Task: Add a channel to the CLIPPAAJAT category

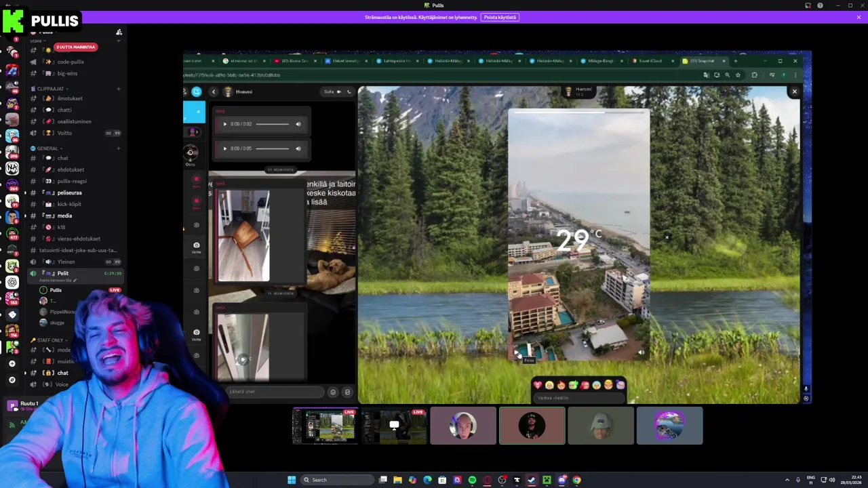Action: click(119, 89)
